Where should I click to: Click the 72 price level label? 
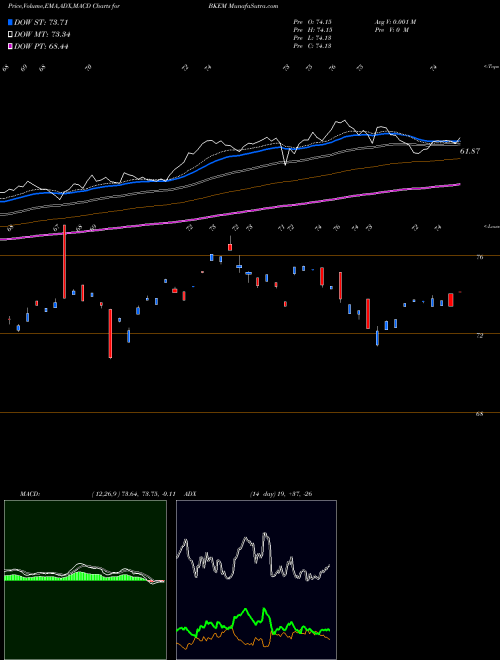click(x=480, y=335)
